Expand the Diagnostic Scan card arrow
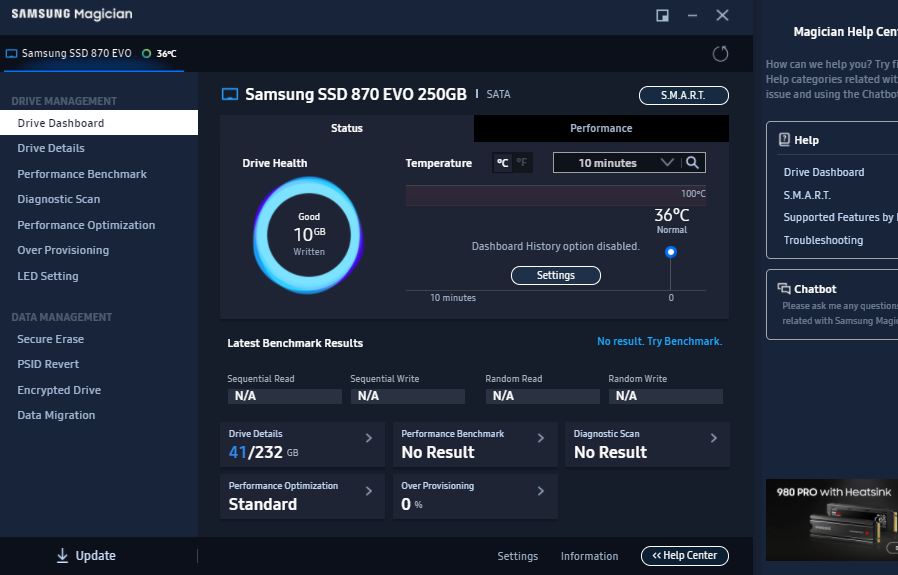Screen dimensions: 898x575 click(x=714, y=438)
